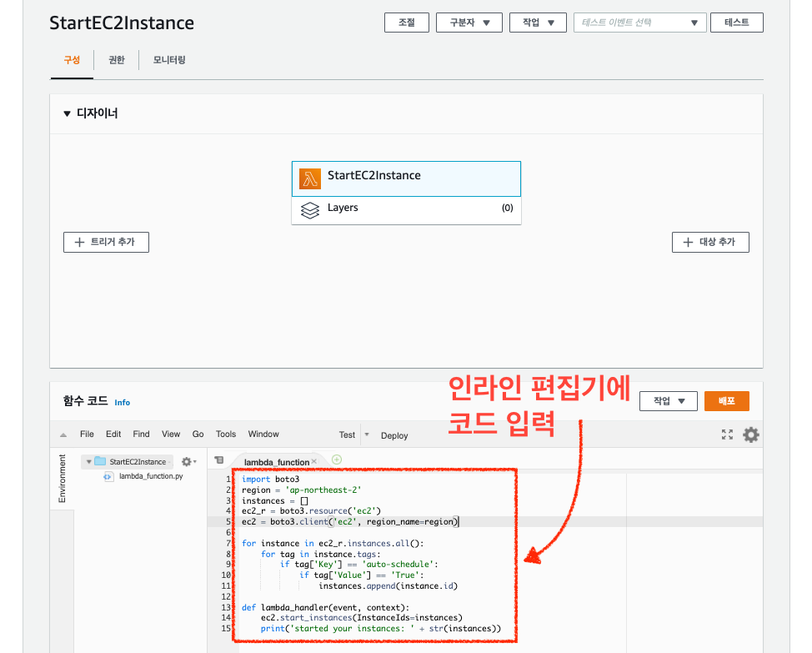
Task: Collapse the 디자이너 section
Action: [67, 113]
